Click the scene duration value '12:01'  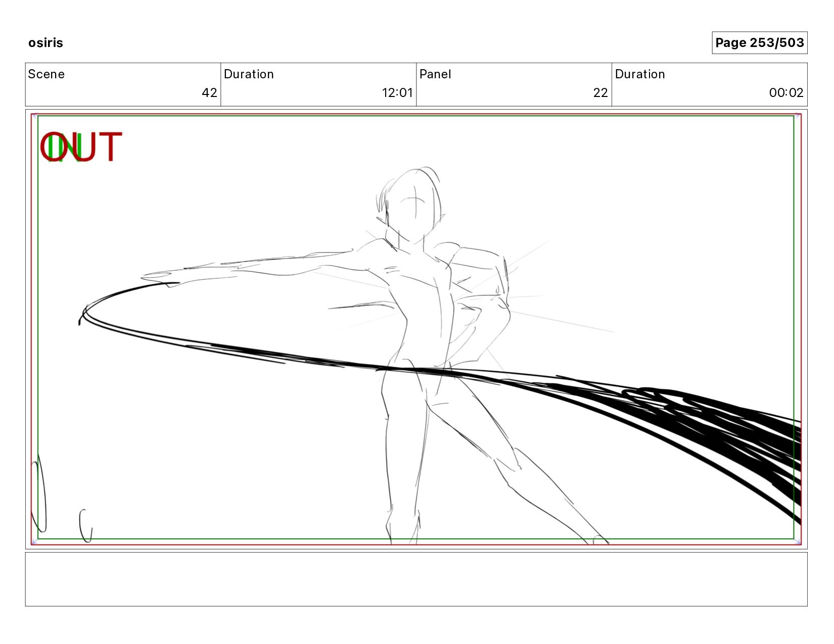pyautogui.click(x=397, y=93)
